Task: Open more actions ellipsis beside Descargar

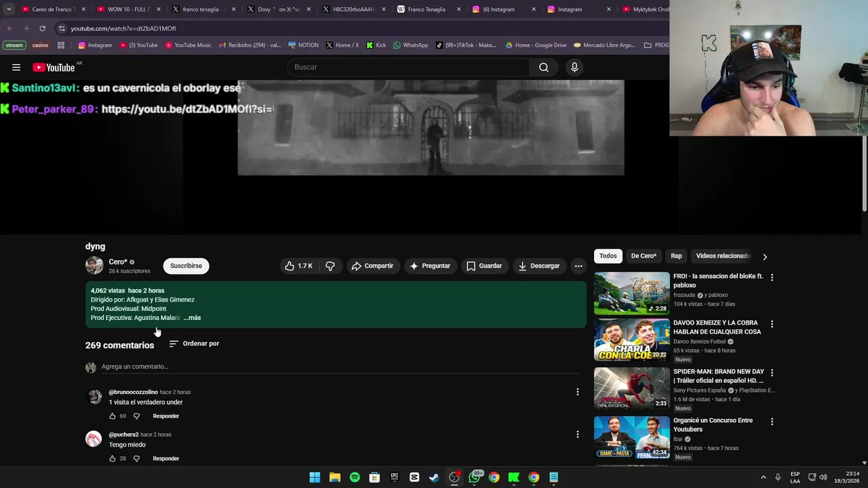Action: pyautogui.click(x=578, y=266)
